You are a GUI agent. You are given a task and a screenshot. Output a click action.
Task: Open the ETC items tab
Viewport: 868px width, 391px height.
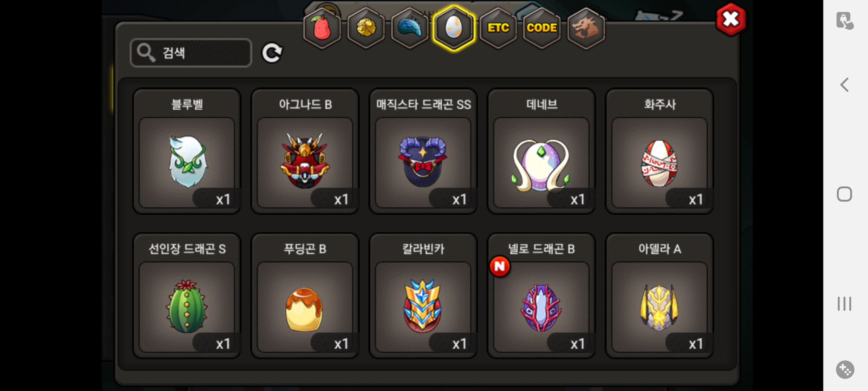pos(498,28)
